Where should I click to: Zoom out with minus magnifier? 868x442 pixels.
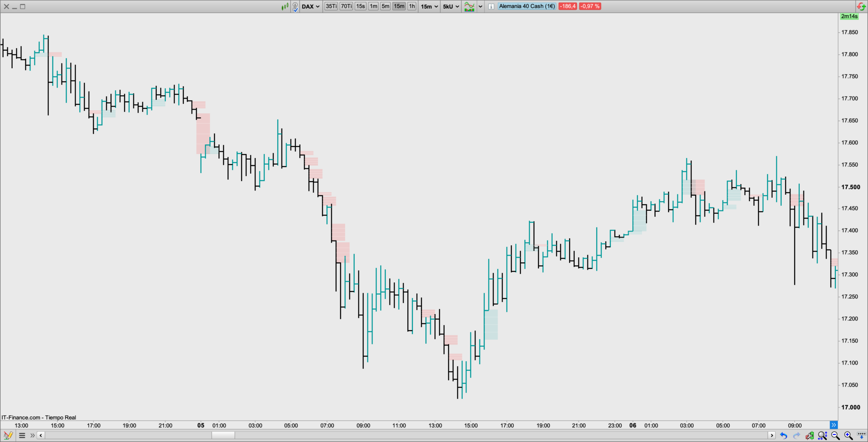835,435
